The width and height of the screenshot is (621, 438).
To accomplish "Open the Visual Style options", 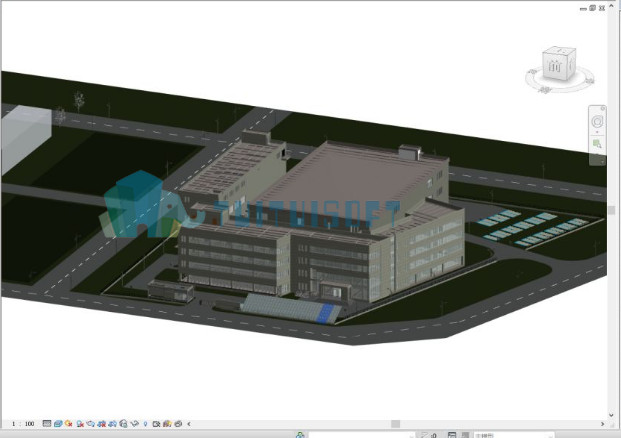I will pyautogui.click(x=58, y=424).
